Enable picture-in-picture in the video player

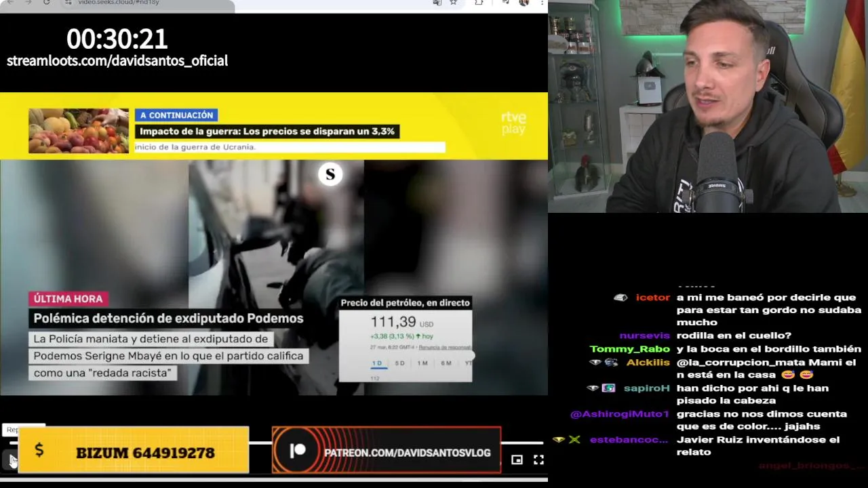(517, 460)
